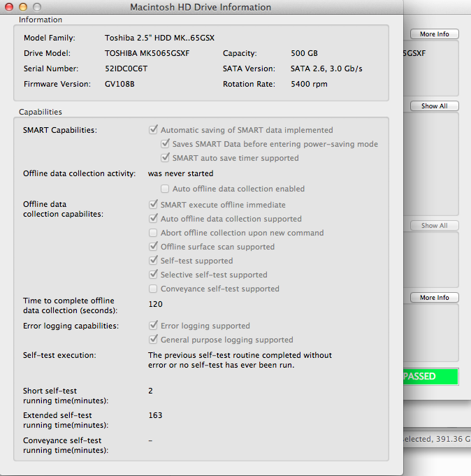Click the Information section heading
The image size is (471, 476).
[41, 20]
